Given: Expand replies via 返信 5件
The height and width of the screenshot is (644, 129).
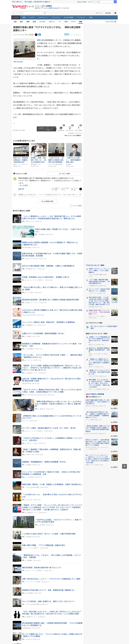Looking at the screenshot, I should tap(21, 189).
